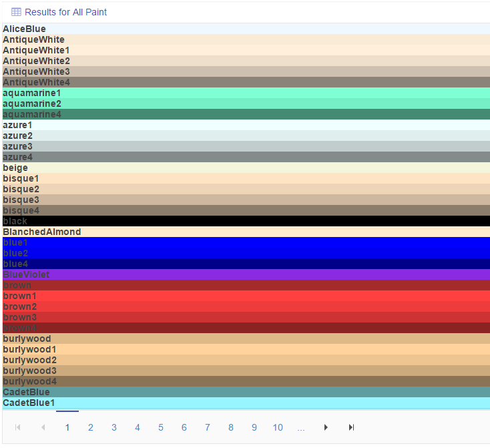This screenshot has width=490, height=448.
Task: Select the bisque2 row
Action: pyautogui.click(x=246, y=189)
